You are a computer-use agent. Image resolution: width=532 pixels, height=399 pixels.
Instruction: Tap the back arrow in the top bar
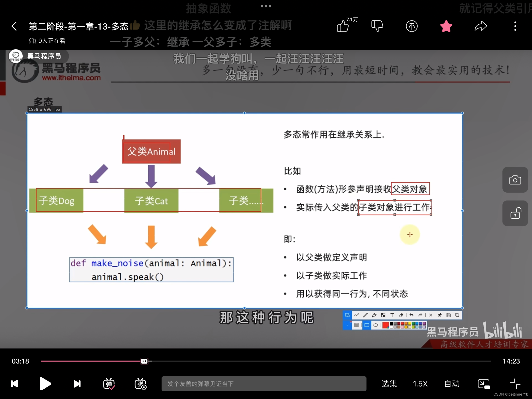[x=14, y=26]
